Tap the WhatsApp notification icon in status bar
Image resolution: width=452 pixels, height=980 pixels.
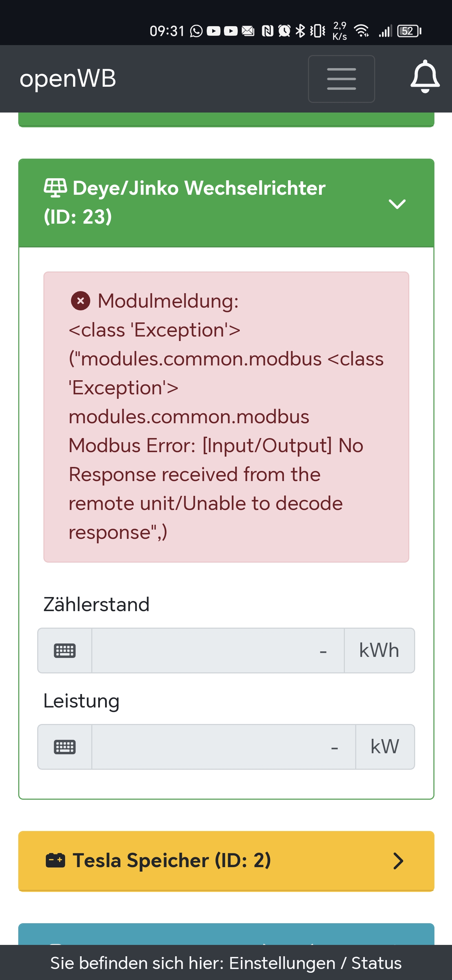[196, 31]
